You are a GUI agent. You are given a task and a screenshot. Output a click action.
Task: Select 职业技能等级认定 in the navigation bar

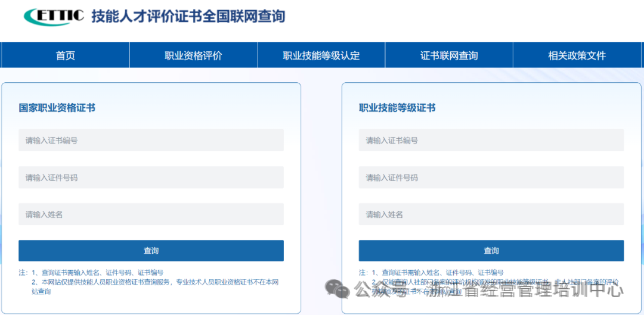(x=321, y=55)
